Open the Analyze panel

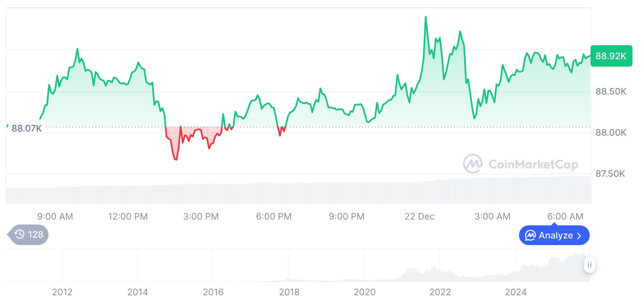click(x=554, y=236)
